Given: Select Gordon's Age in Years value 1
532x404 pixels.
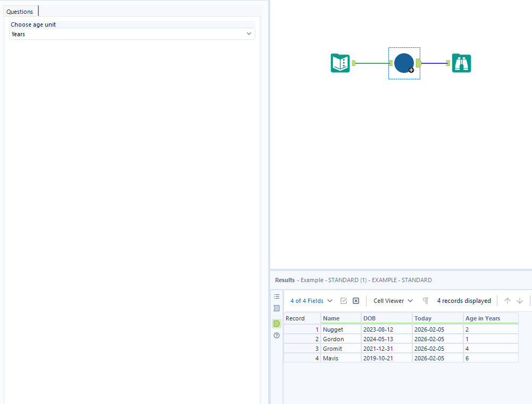Looking at the screenshot, I should [x=491, y=339].
